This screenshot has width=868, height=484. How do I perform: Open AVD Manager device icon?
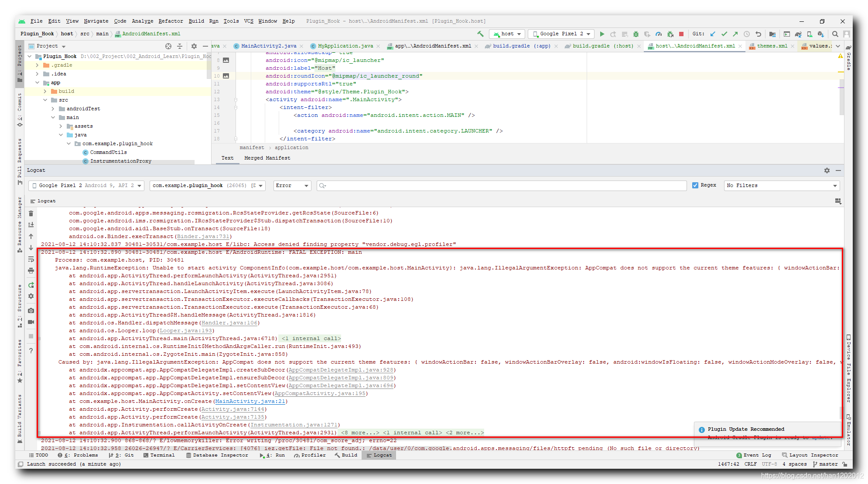[x=809, y=34]
